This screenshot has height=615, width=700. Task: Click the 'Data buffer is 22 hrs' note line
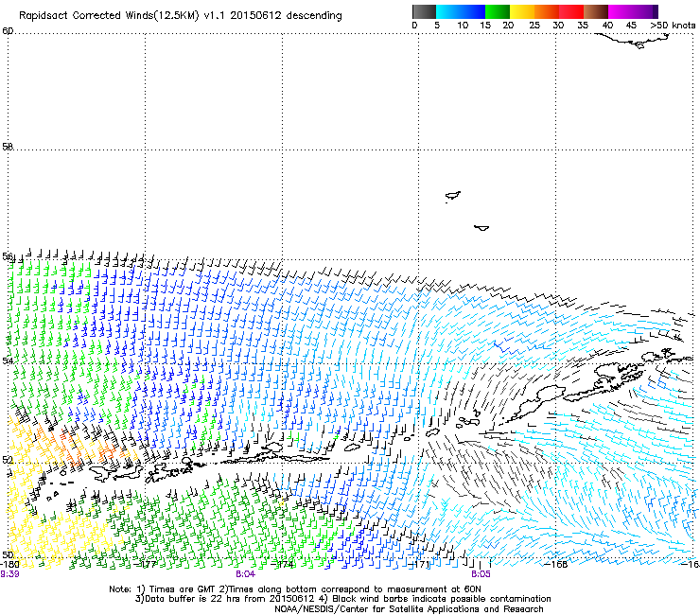342,599
